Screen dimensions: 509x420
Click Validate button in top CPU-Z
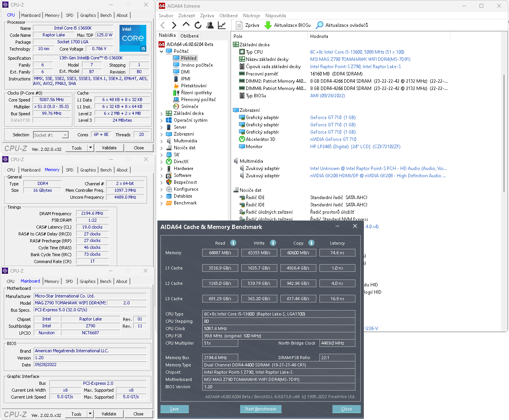109,148
